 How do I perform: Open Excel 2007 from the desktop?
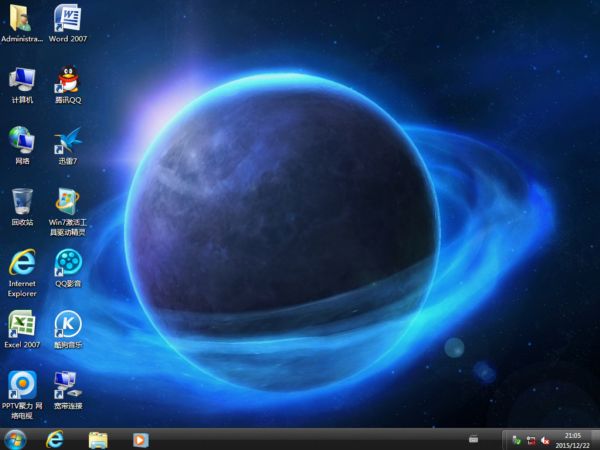pyautogui.click(x=22, y=323)
